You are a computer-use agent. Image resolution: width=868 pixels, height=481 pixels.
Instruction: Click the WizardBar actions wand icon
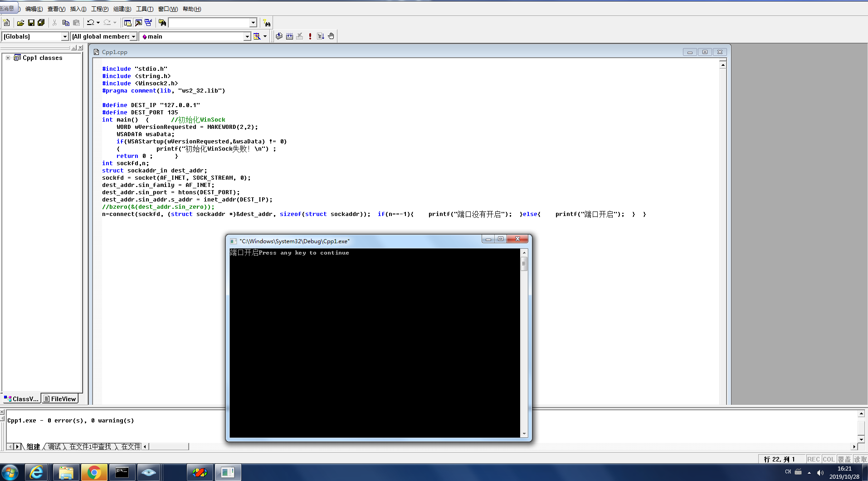tap(257, 36)
